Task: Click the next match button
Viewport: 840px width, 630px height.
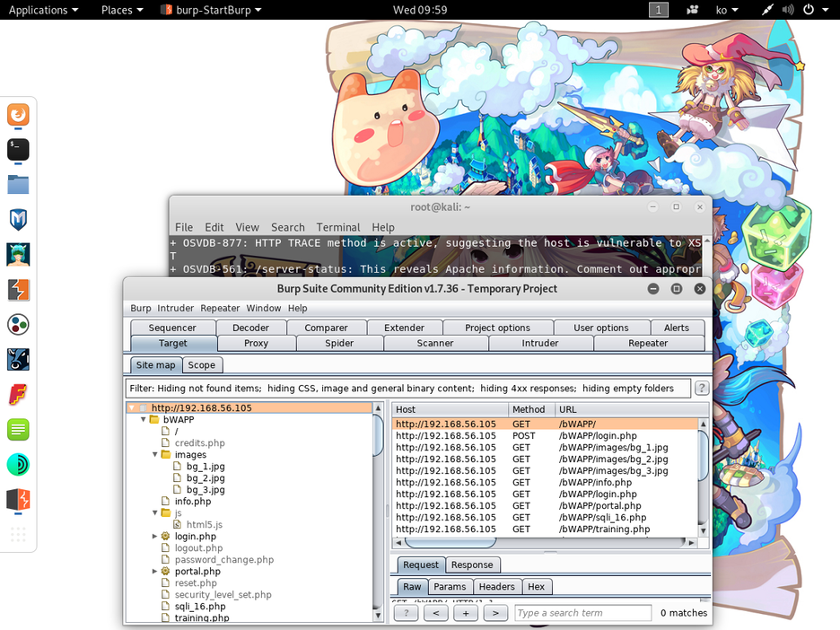Action: [495, 613]
